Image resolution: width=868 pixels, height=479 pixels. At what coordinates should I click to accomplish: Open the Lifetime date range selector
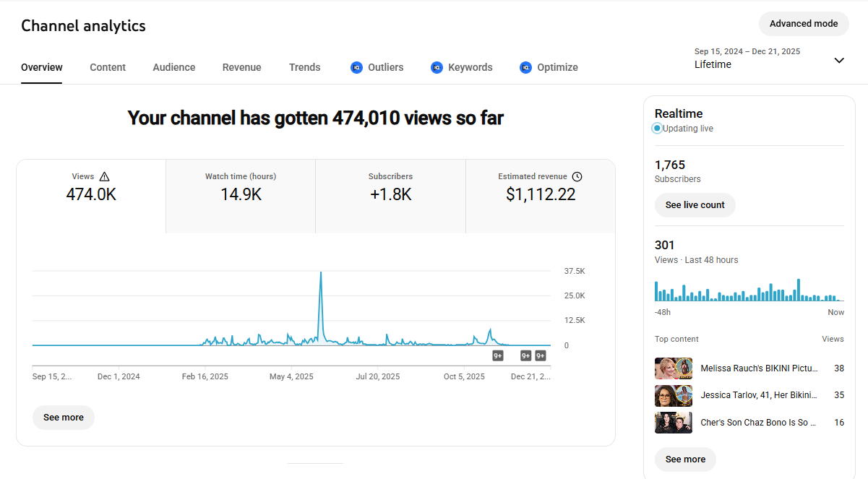coord(747,59)
